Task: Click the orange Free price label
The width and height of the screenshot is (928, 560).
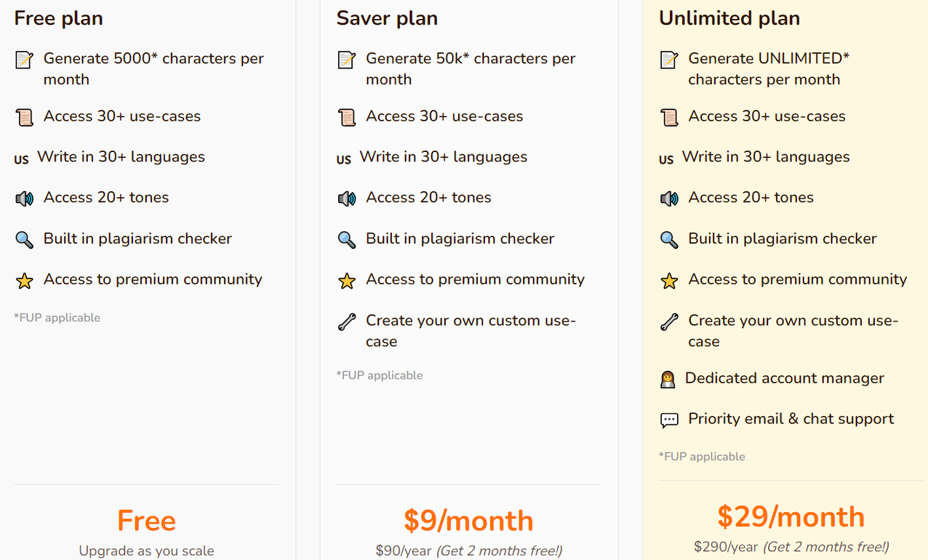Action: (146, 521)
